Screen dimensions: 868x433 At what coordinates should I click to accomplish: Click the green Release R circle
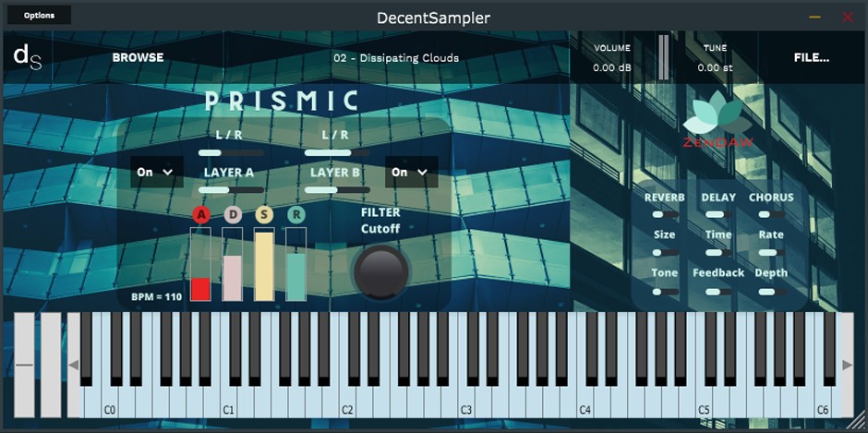[296, 214]
